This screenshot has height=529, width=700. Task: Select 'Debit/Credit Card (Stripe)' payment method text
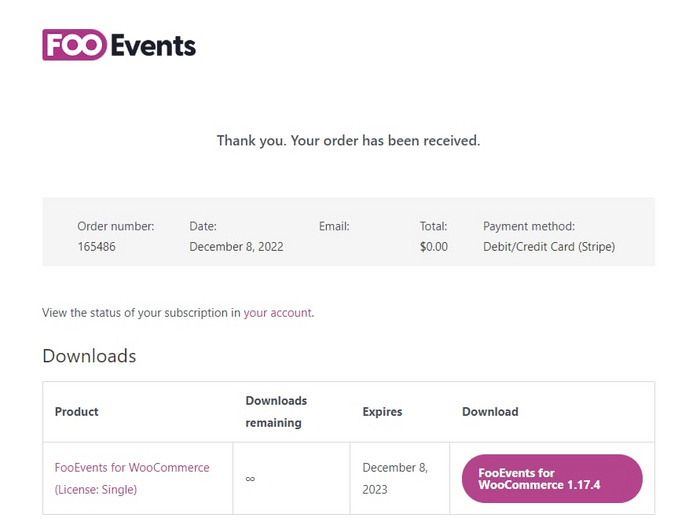coord(549,247)
